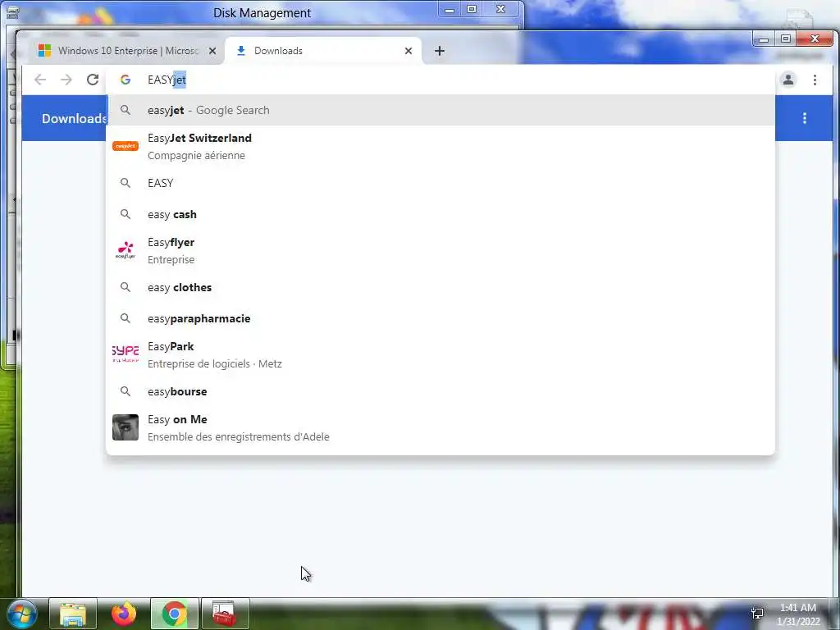840x630 pixels.
Task: Click Chrome's back navigation arrow
Action: coord(40,80)
